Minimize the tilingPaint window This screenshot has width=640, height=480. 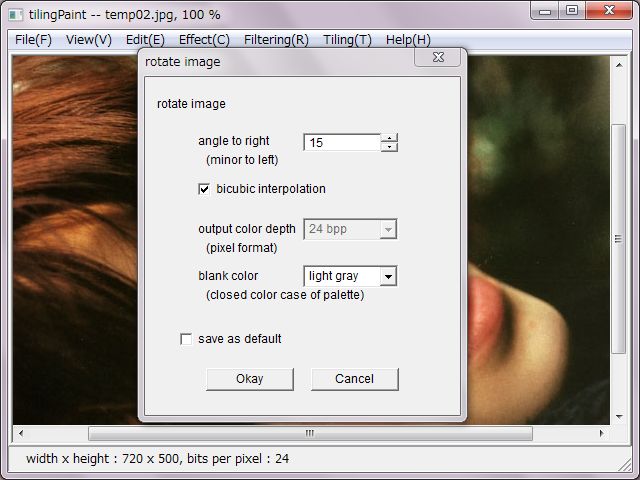point(545,11)
